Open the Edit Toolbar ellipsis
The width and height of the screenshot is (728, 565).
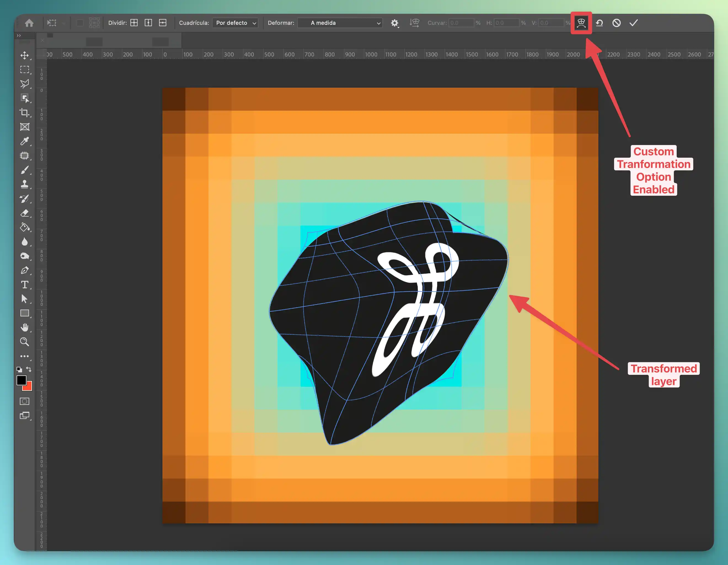point(25,356)
